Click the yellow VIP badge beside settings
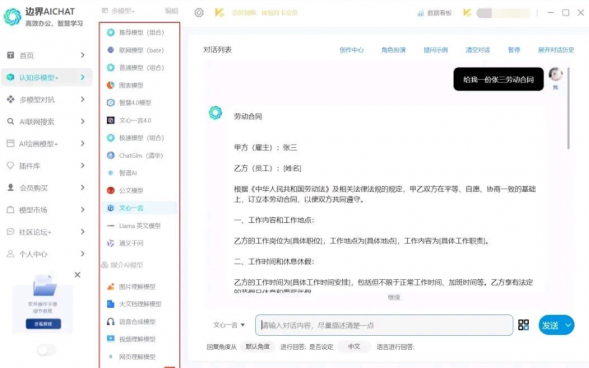 click(219, 13)
